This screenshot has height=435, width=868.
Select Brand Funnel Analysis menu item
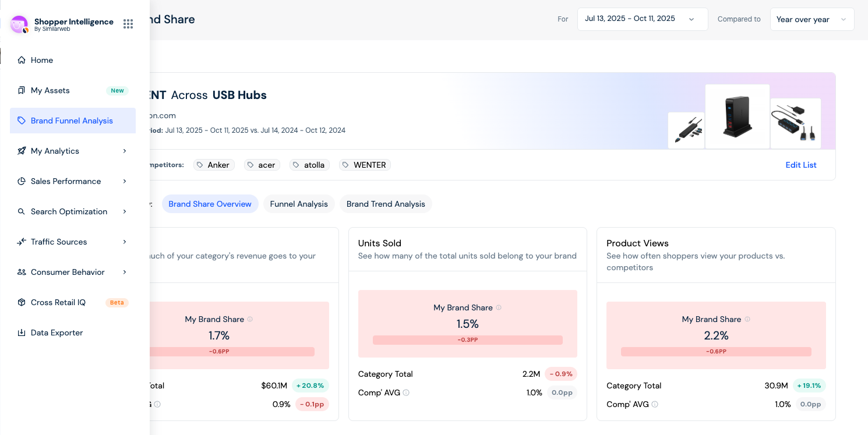pyautogui.click(x=73, y=121)
